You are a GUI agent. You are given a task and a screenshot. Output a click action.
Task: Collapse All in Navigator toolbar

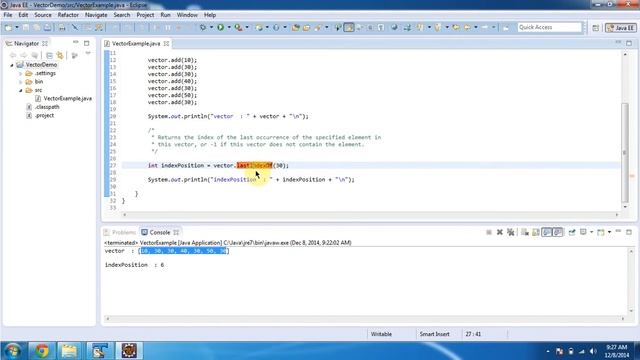point(49,55)
